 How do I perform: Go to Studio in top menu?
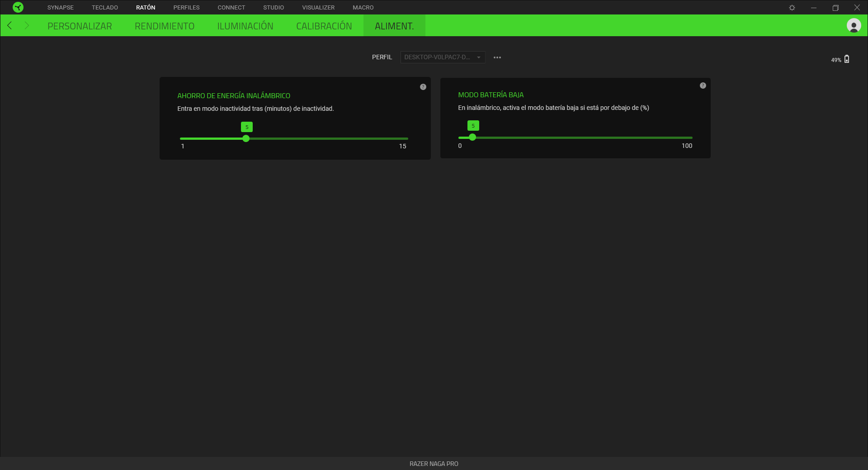click(274, 8)
